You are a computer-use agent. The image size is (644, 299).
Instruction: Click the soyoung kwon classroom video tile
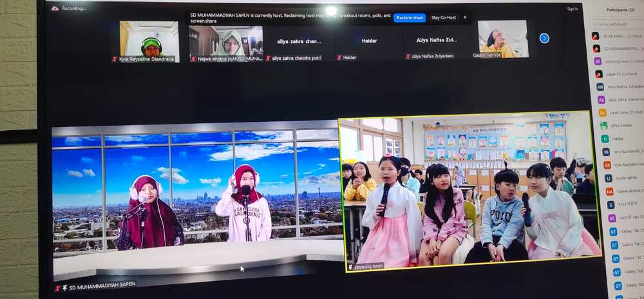(x=469, y=191)
